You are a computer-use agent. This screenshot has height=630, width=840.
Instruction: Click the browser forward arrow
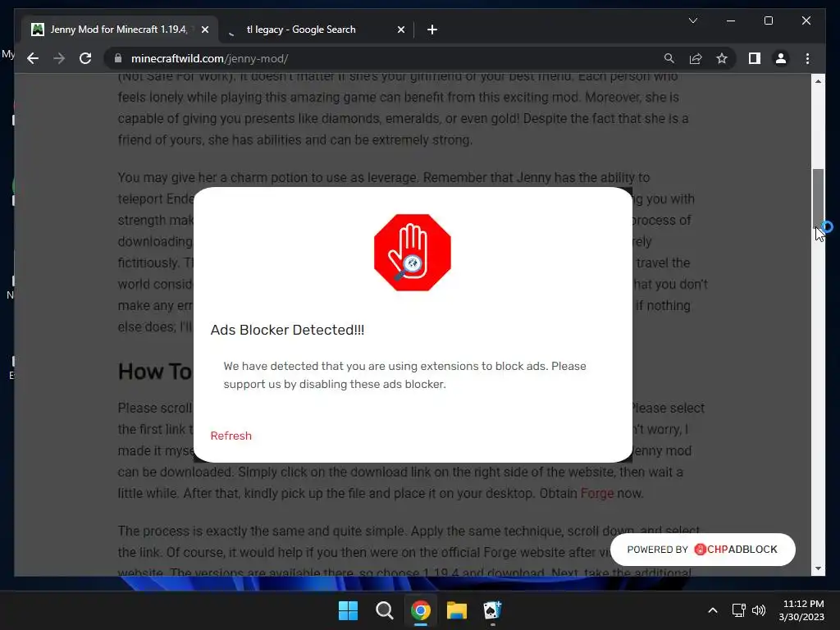59,58
